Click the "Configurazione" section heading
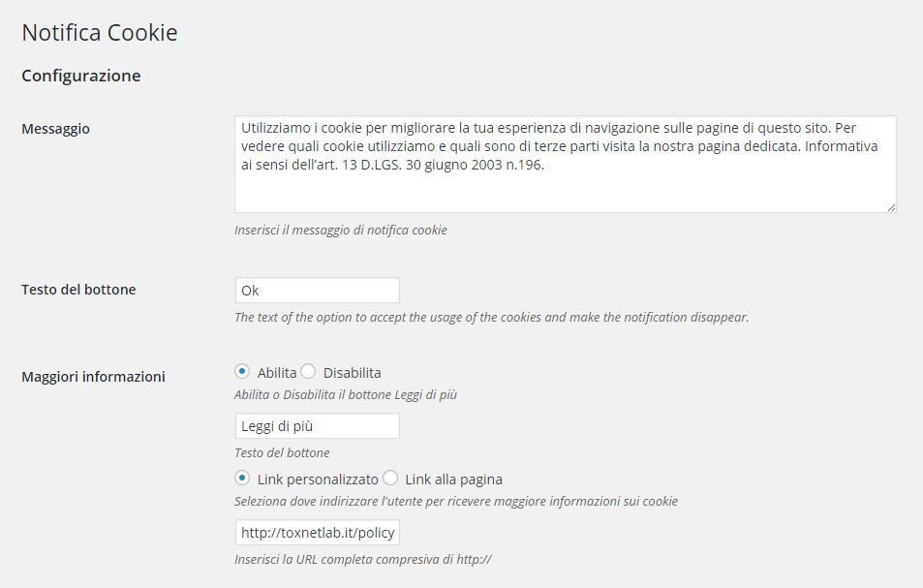The width and height of the screenshot is (923, 588). [81, 76]
